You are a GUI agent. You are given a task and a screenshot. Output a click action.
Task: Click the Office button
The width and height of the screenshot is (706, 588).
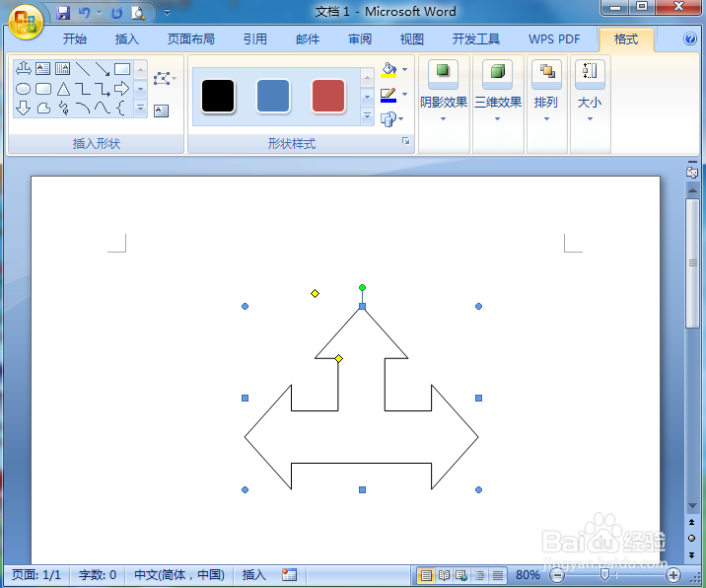click(26, 23)
